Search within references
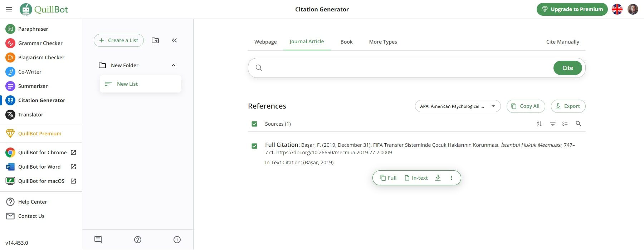The image size is (644, 250). [579, 124]
